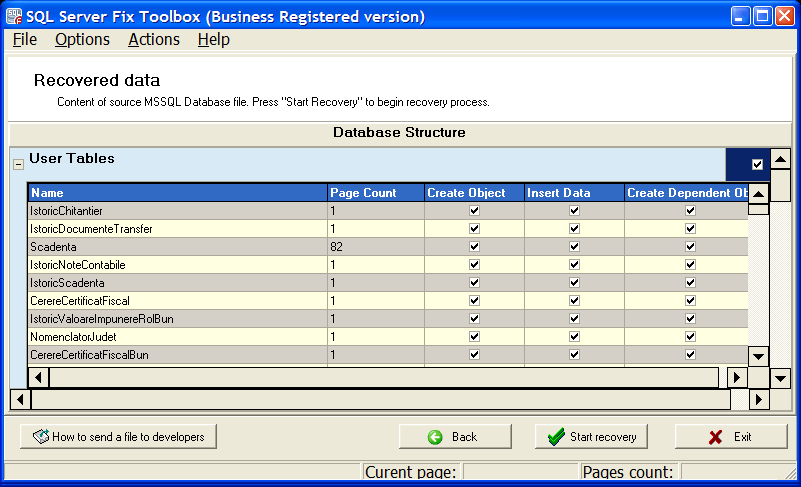Toggle Create Dependent for NomenclatorJudet
This screenshot has height=487, width=801.
(690, 336)
